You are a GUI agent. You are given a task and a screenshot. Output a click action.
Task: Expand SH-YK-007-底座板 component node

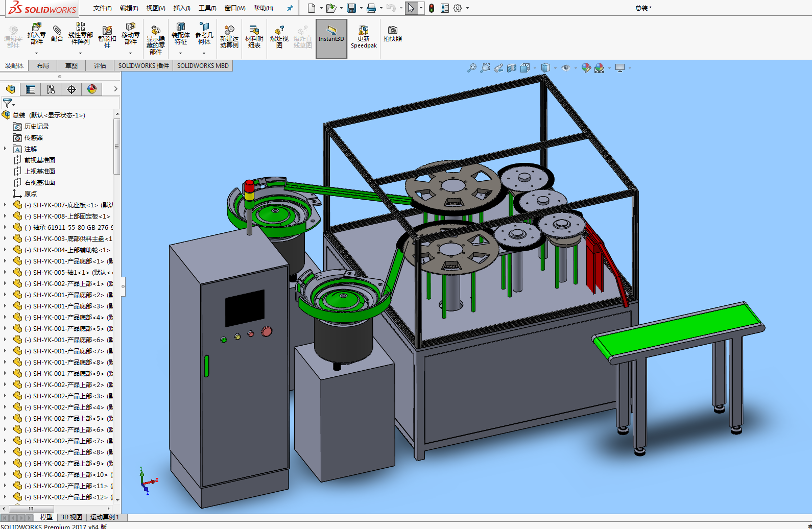click(5, 205)
